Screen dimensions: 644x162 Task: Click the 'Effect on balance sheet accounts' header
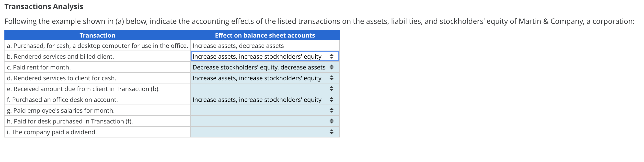tap(265, 35)
